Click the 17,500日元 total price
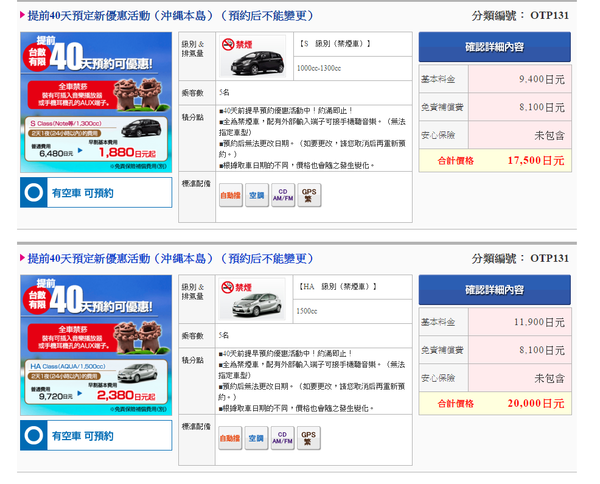Viewport: 600px width, 484px height. (x=536, y=159)
